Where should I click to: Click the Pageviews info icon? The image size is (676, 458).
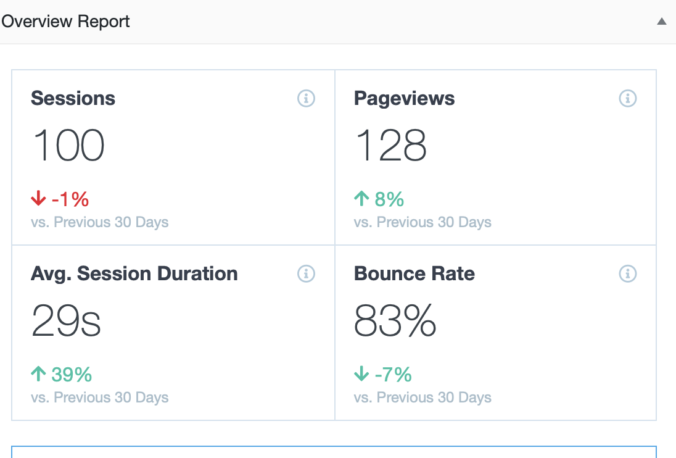coord(628,98)
